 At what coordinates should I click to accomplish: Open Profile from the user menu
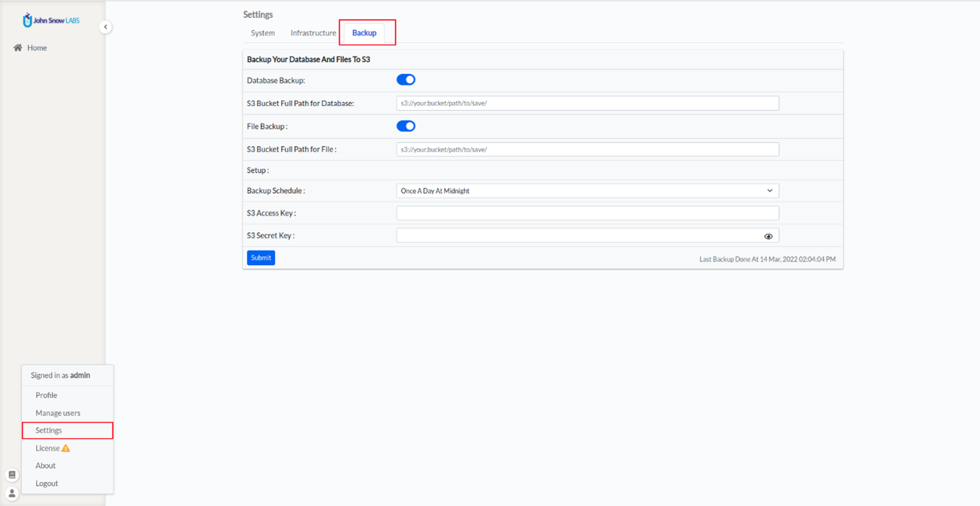(46, 395)
